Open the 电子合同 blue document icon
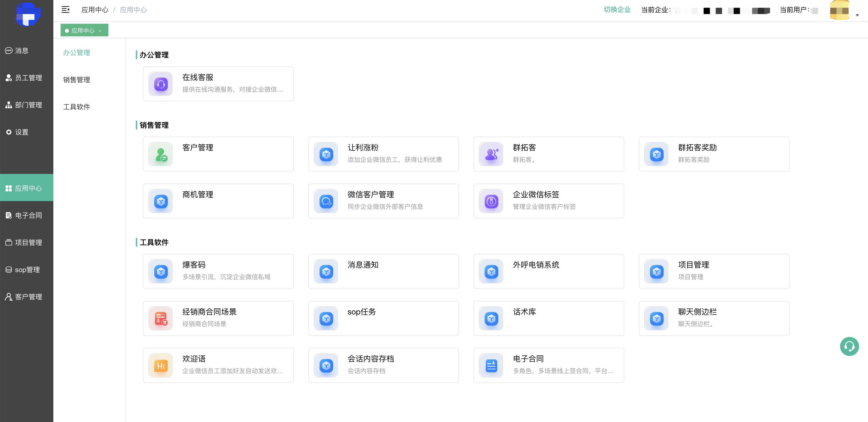 click(491, 366)
